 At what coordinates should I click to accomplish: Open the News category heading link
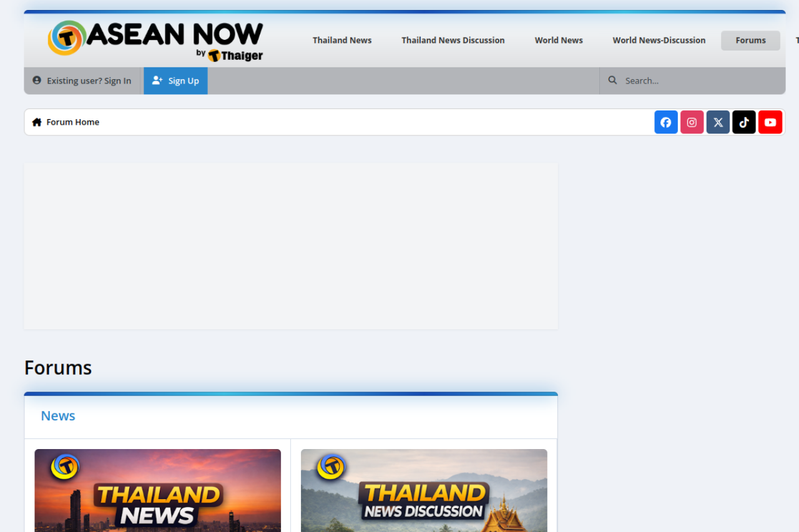58,416
